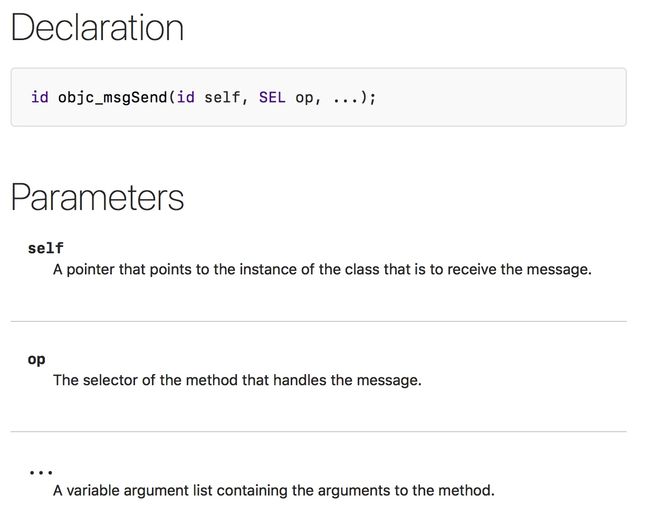This screenshot has height=514, width=650.
Task: Click the 'id' type before self
Action: point(186,97)
